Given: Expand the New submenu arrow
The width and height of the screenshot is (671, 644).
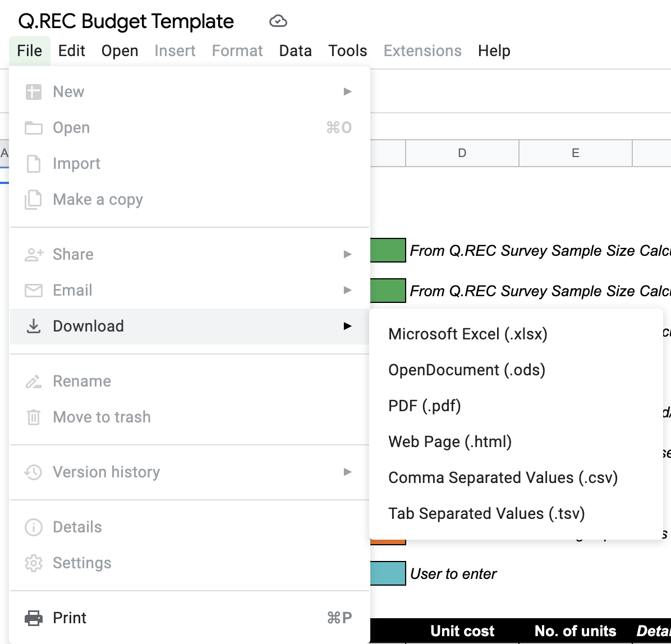Looking at the screenshot, I should tap(348, 91).
